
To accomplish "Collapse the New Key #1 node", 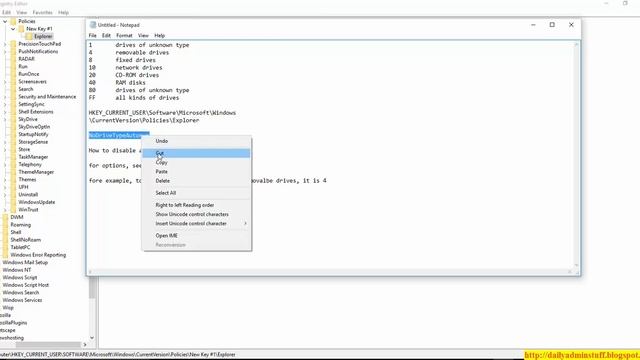I will coord(13,29).
